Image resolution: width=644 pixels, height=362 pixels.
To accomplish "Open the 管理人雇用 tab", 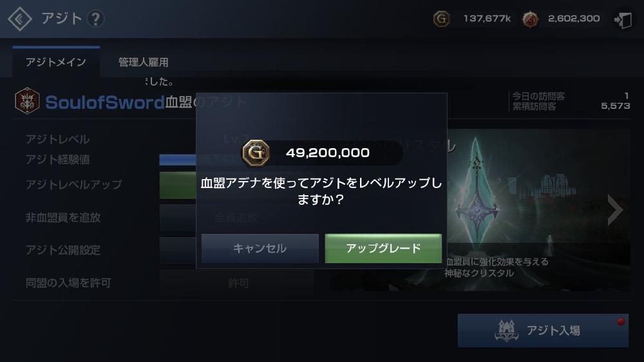I will tap(144, 62).
